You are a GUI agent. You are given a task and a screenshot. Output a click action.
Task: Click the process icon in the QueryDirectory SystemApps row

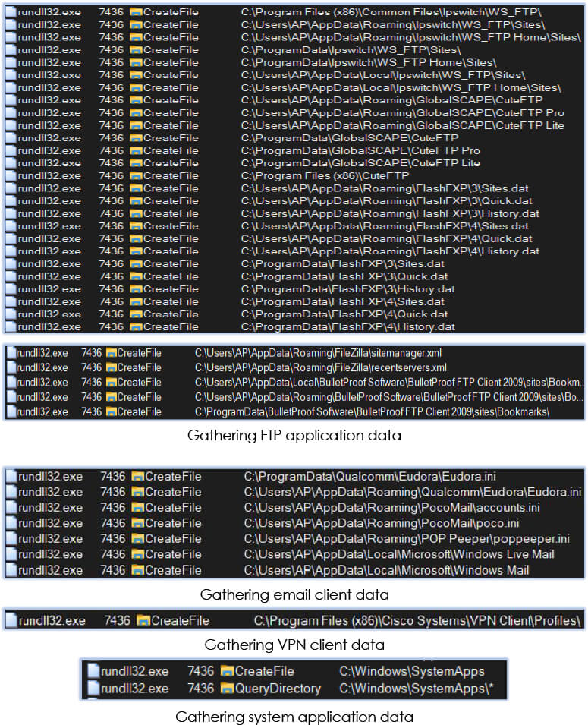pos(94,689)
